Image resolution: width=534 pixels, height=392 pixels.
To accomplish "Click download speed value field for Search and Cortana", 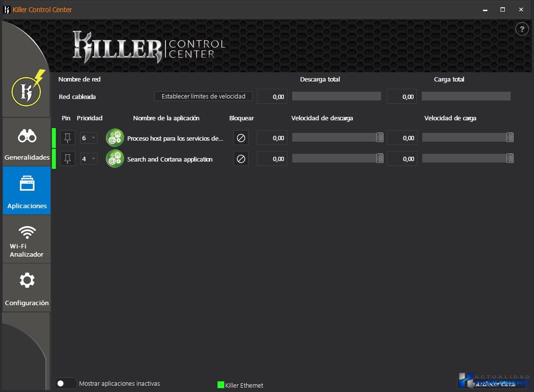I will click(272, 159).
